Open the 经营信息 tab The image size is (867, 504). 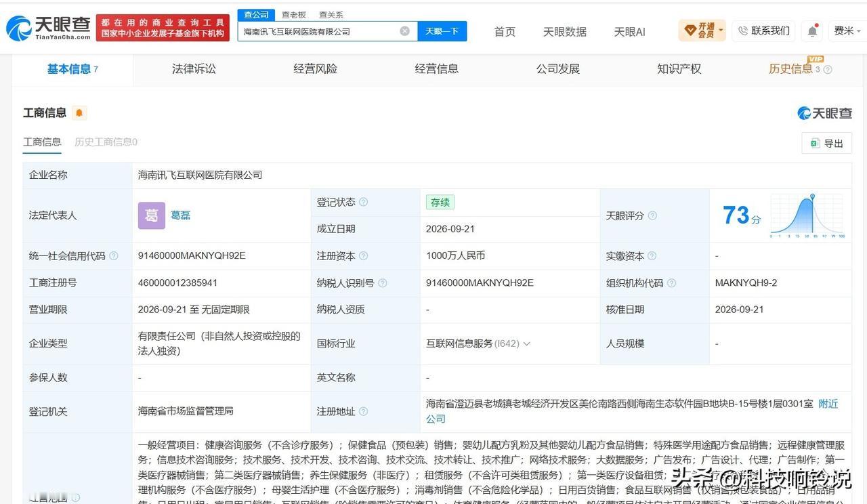(x=436, y=69)
